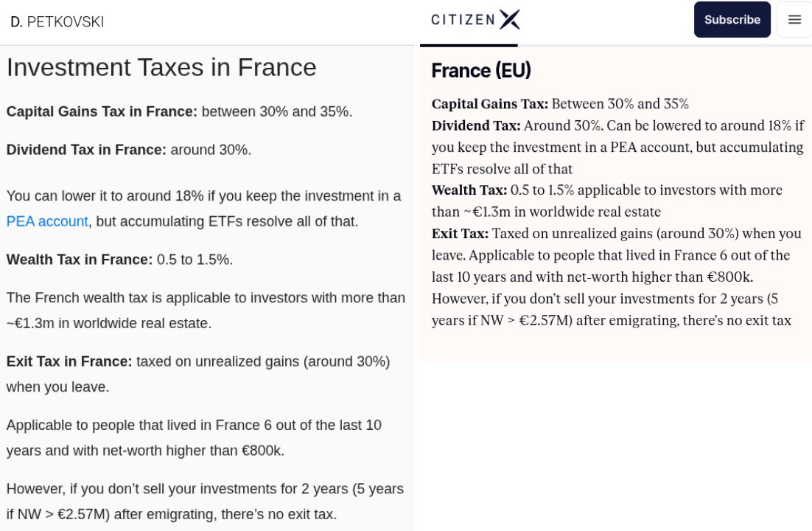Click the D. PETKOVSKI site title
This screenshot has height=531, width=812.
pyautogui.click(x=57, y=22)
